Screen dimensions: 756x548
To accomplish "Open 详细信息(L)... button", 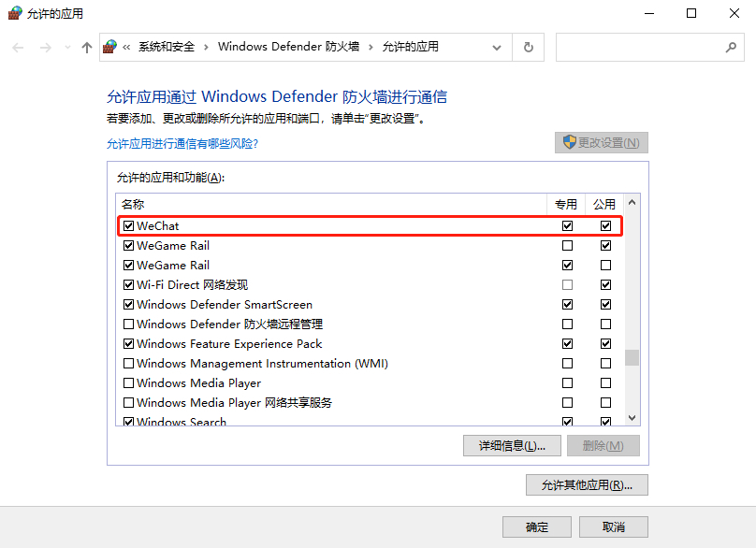I will (512, 446).
